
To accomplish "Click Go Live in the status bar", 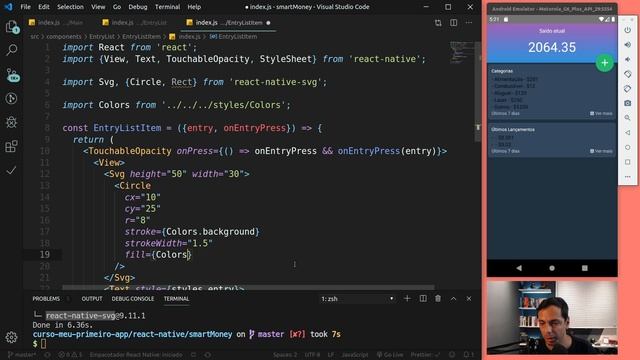I will [x=390, y=355].
